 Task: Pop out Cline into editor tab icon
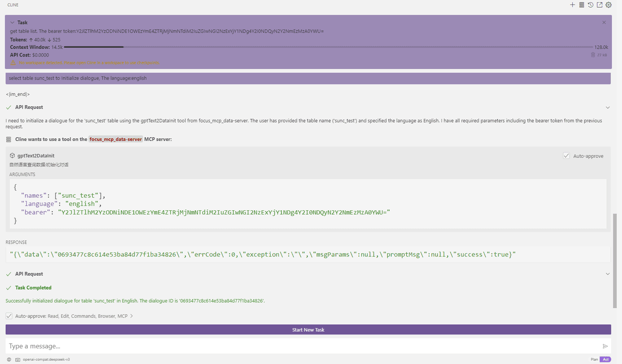pos(599,5)
